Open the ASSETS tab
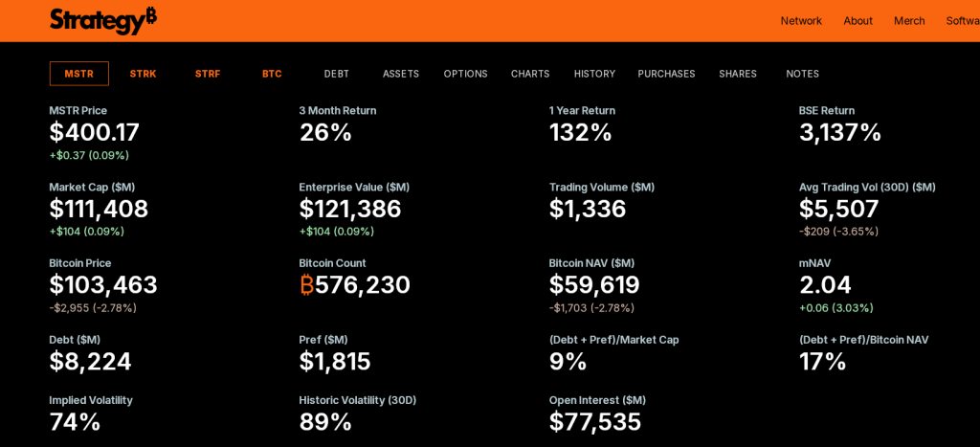Image resolution: width=980 pixels, height=447 pixels. 401,74
